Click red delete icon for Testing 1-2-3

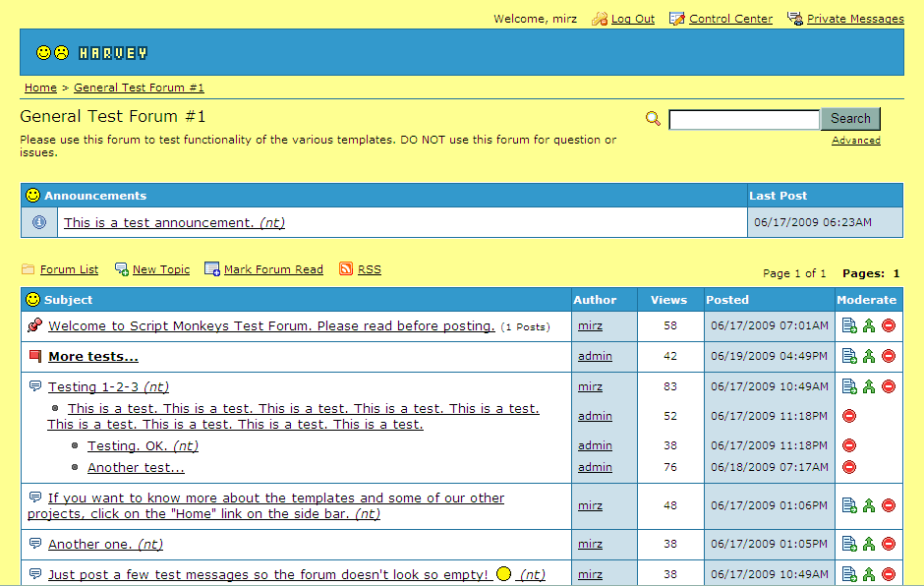(889, 386)
